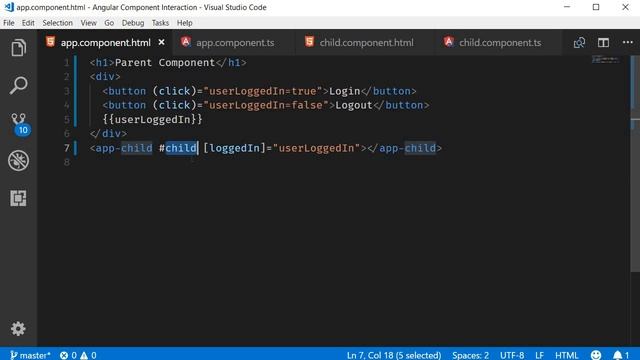Change encoding via UTF-8 status item

[x=512, y=355]
